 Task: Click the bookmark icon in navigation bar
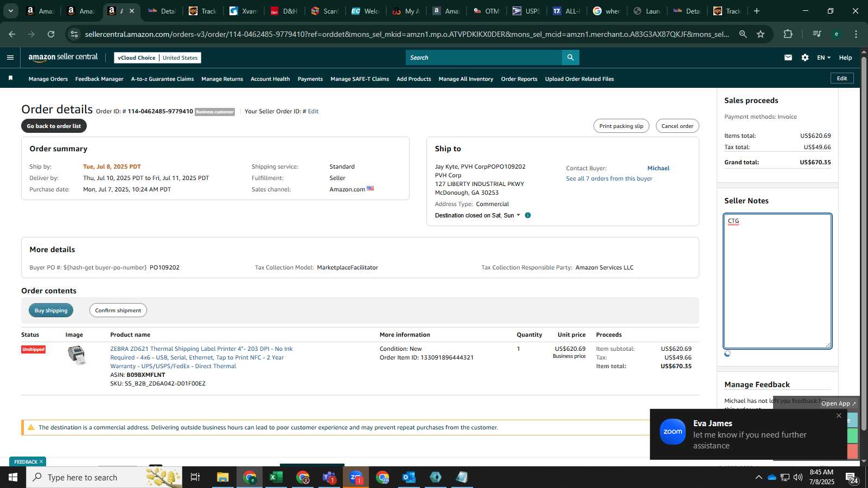(x=10, y=79)
